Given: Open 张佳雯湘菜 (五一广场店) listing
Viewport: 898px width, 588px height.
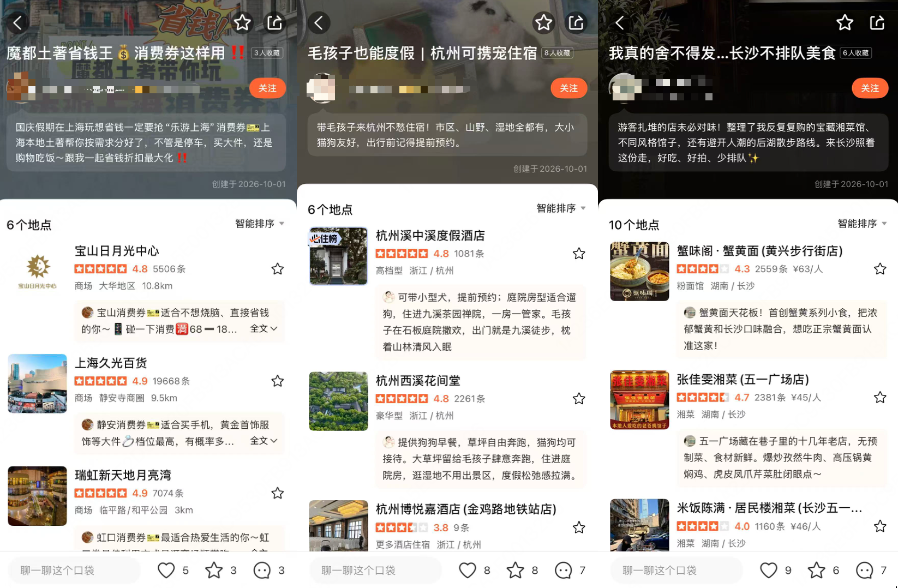Looking at the screenshot, I should 743,380.
